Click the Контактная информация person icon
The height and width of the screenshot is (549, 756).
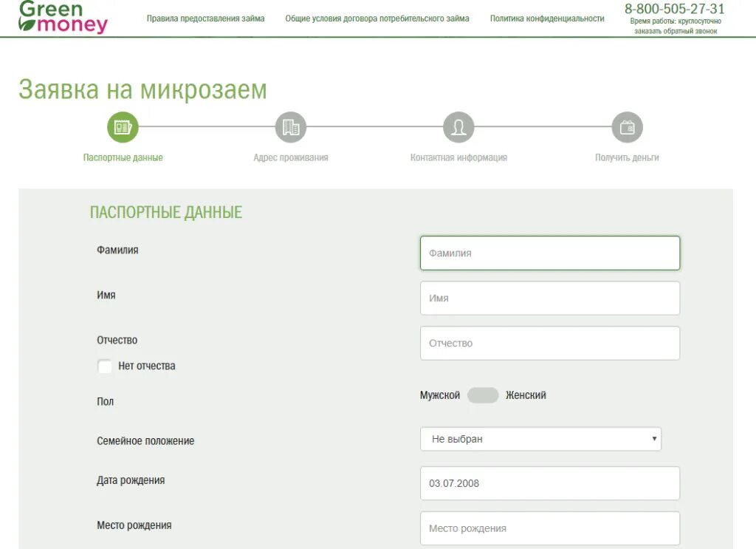[458, 126]
